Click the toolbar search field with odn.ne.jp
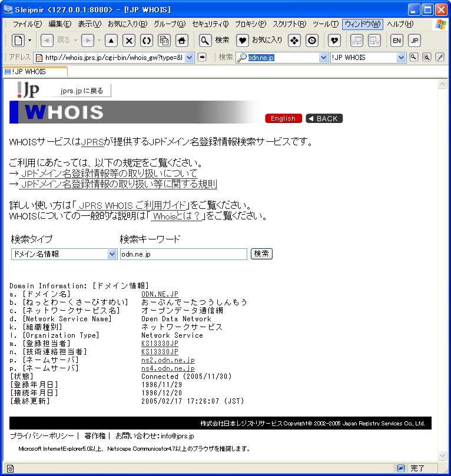This screenshot has width=451, height=476. pos(283,58)
